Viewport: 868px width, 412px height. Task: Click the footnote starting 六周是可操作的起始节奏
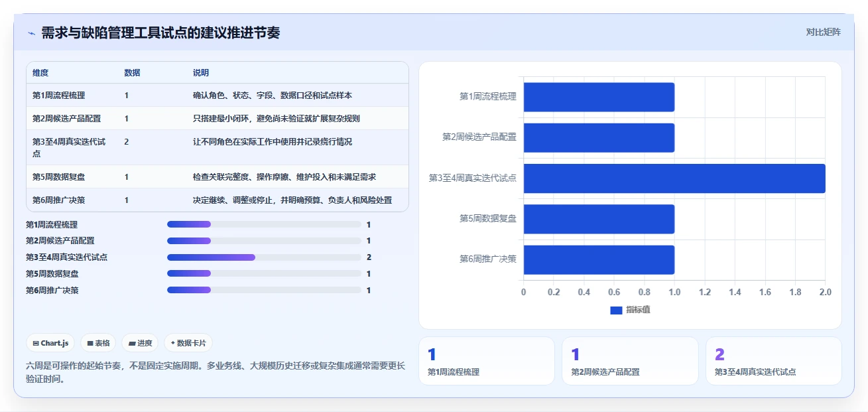pyautogui.click(x=216, y=372)
